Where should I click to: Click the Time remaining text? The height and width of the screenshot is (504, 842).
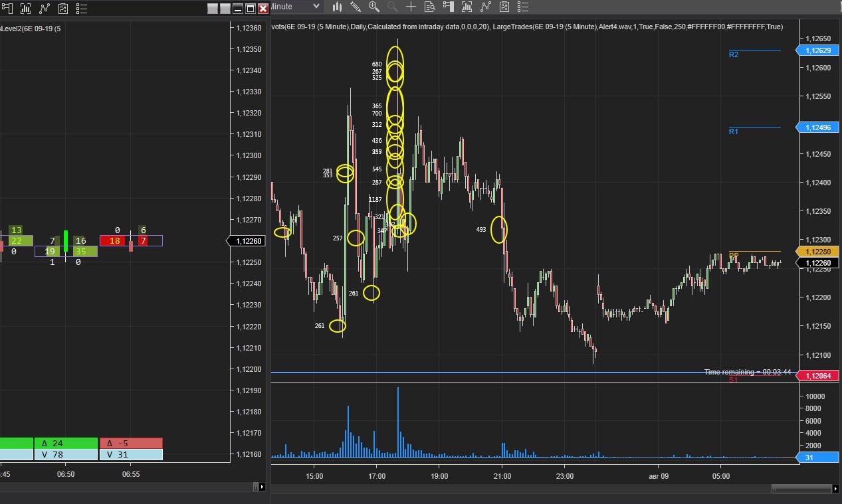(x=748, y=372)
